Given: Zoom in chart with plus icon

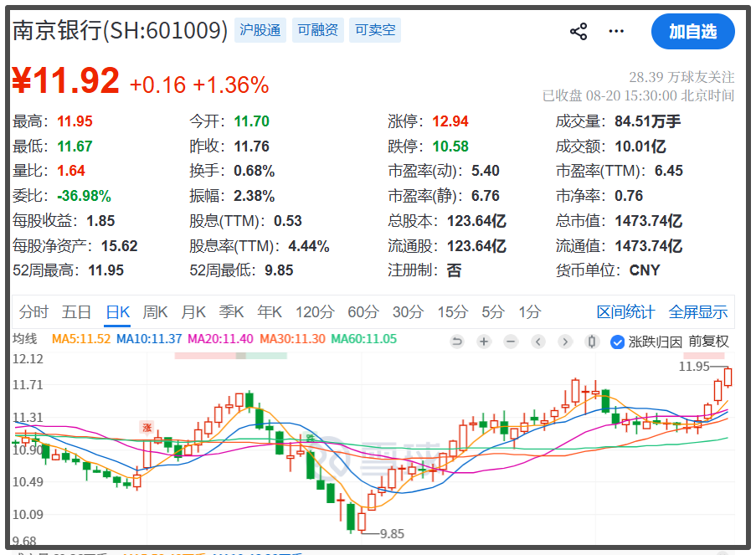Looking at the screenshot, I should tap(484, 342).
